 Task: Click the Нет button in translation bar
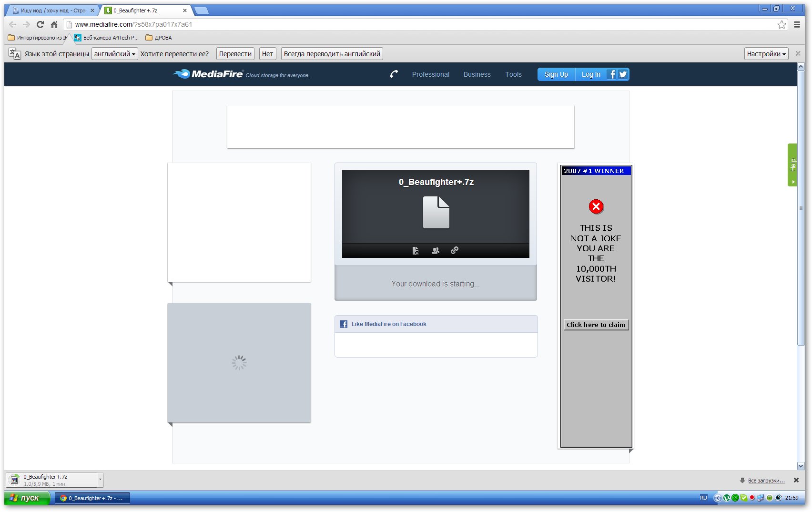268,54
